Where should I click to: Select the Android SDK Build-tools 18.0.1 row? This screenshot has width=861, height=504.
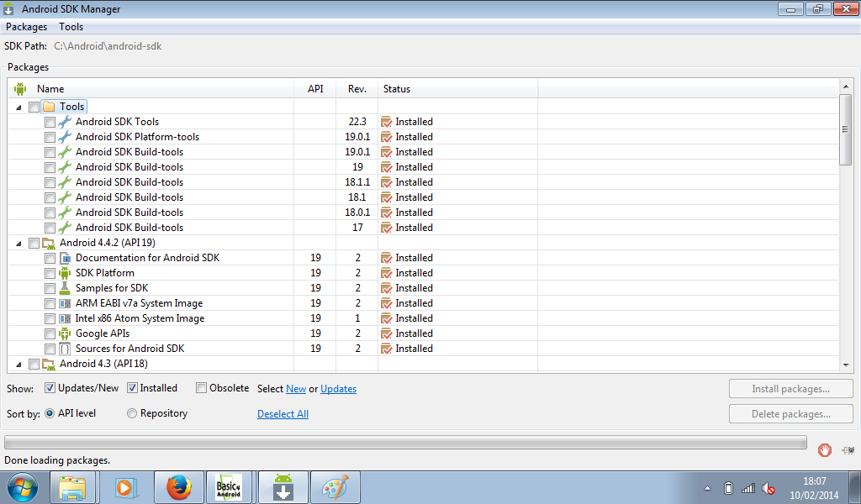423,213
